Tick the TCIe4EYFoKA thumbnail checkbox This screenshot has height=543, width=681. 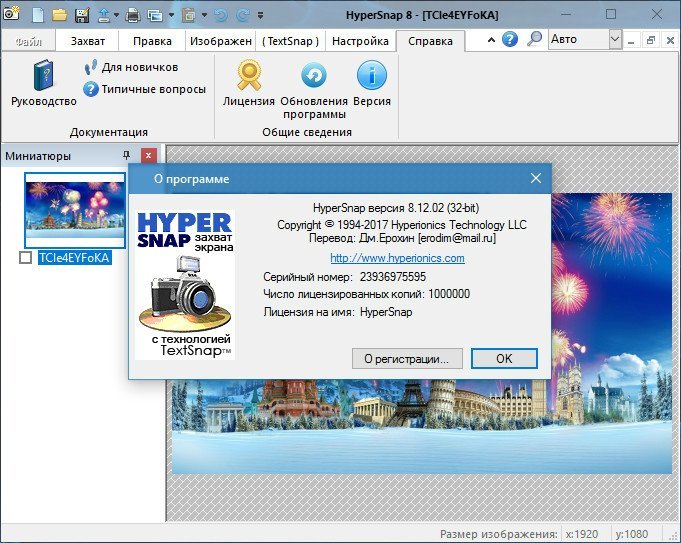[26, 258]
